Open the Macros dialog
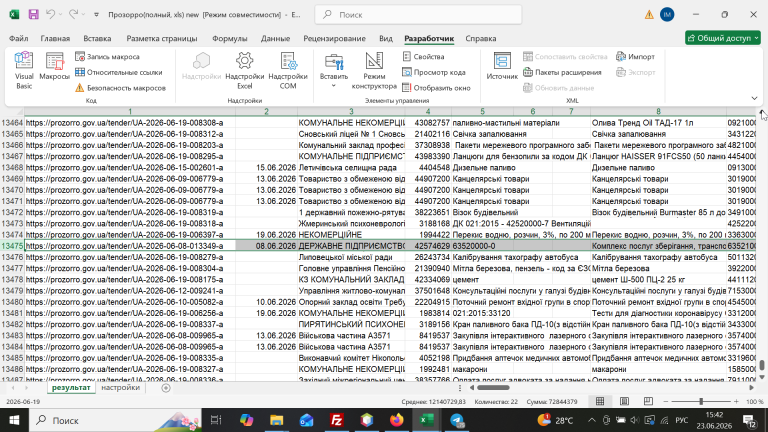Image resolution: width=768 pixels, height=432 pixels. [54, 67]
